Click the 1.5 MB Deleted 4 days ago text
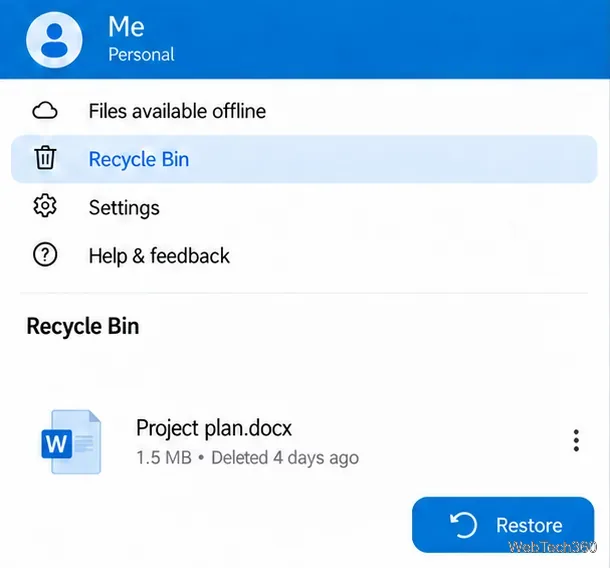Image resolution: width=610 pixels, height=568 pixels. 247,458
